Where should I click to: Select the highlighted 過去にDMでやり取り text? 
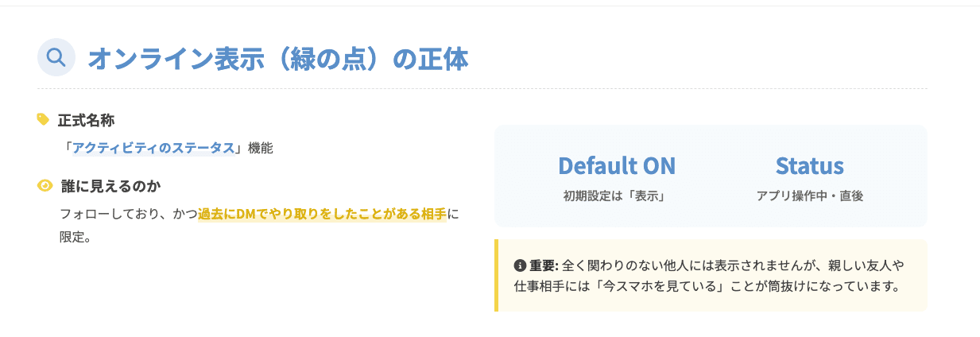tap(248, 214)
